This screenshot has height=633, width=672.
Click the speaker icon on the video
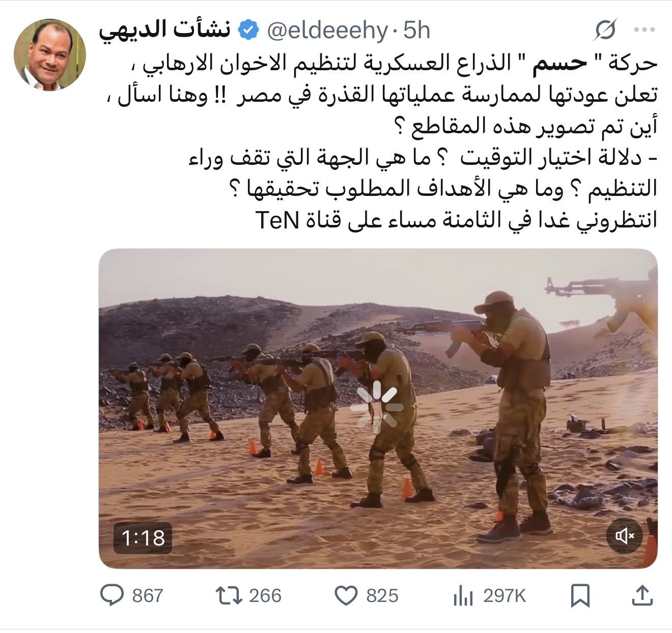[x=624, y=536]
